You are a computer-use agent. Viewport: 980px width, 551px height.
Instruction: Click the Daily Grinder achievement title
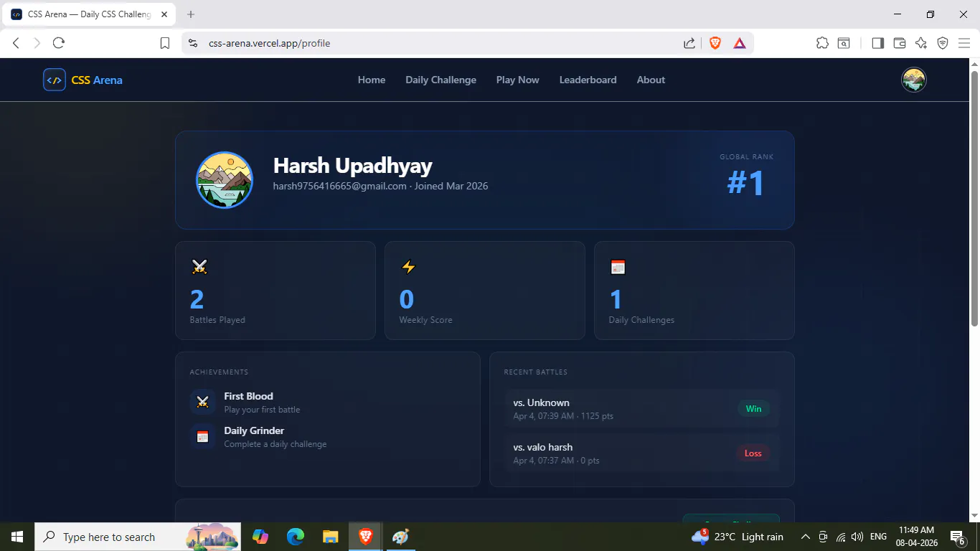click(x=254, y=430)
